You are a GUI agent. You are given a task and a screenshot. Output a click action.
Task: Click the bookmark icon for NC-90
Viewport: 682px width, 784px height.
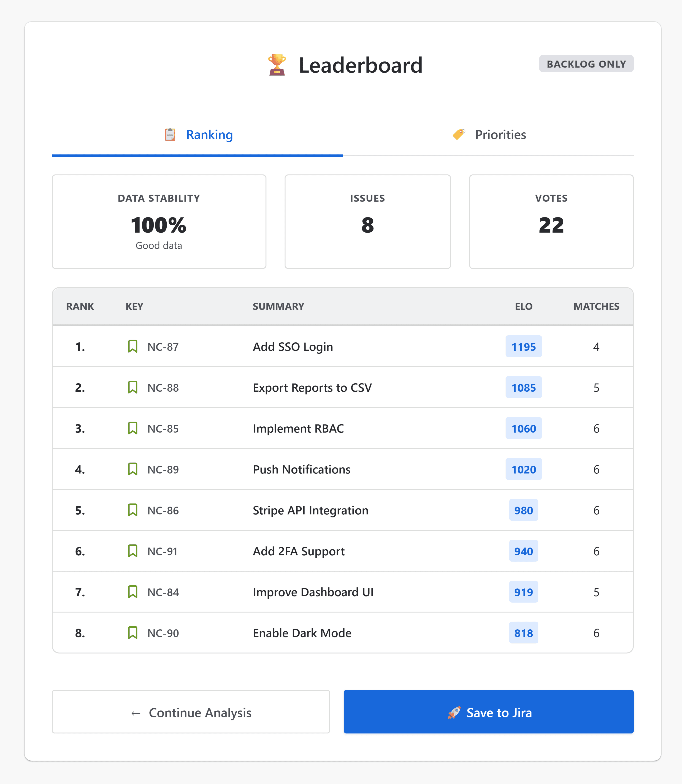132,633
